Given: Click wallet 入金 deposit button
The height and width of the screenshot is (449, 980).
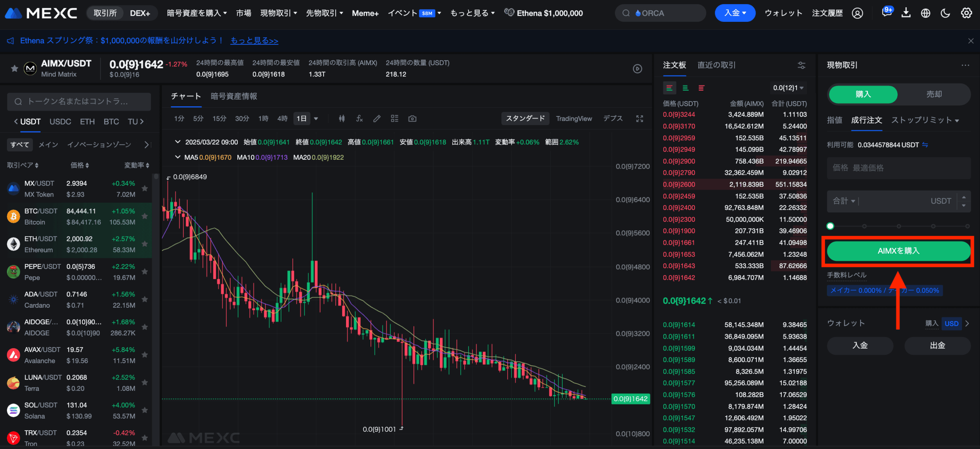Looking at the screenshot, I should [860, 346].
